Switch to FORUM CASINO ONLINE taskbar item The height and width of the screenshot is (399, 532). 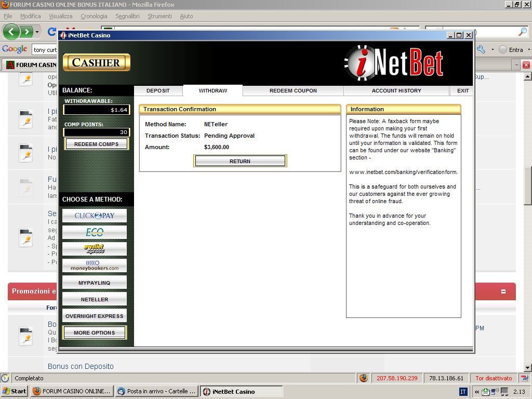72,391
